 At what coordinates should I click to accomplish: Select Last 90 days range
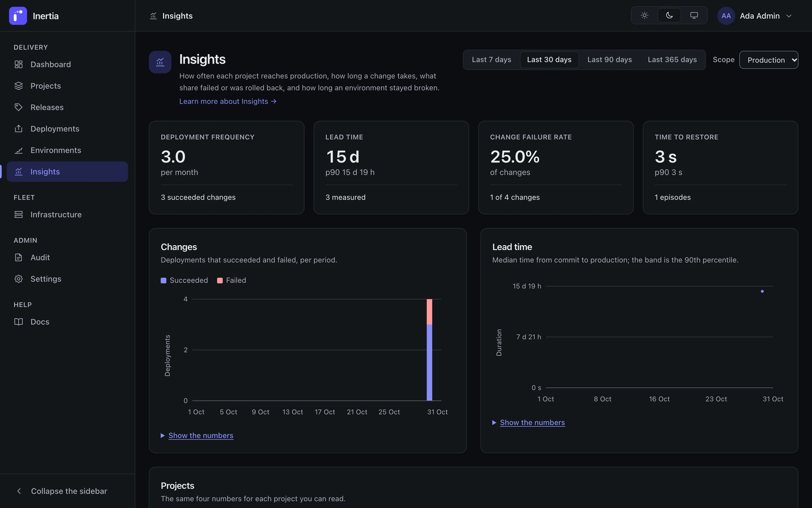pos(609,60)
